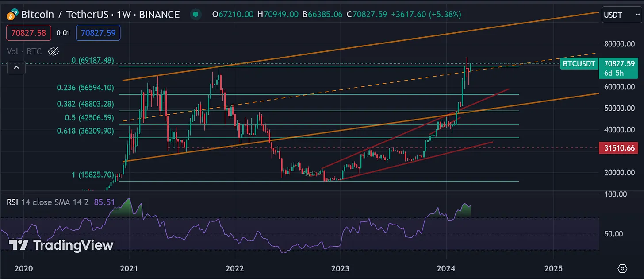The width and height of the screenshot is (644, 279).
Task: Click the 40000.00 price scale label
Action: coord(619,130)
